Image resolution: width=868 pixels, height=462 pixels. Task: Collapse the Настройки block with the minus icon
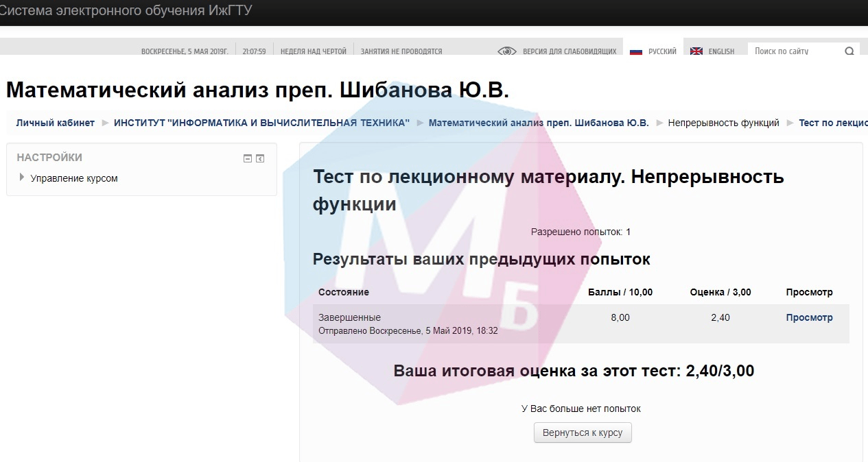point(248,158)
